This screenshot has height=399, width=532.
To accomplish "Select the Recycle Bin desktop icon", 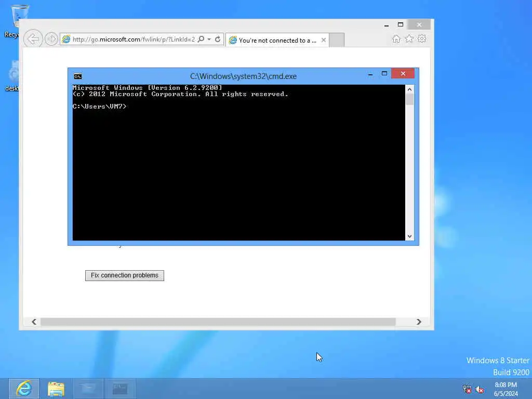I will [x=12, y=21].
